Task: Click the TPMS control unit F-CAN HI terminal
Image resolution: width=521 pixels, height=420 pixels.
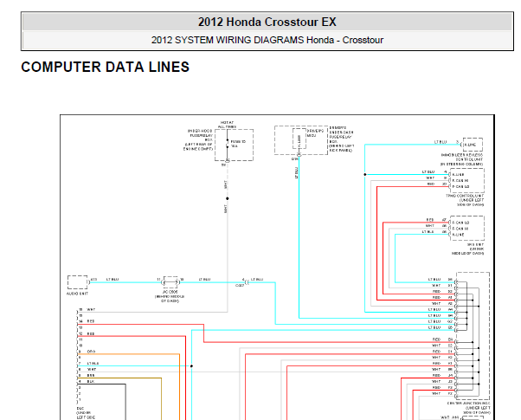Action: tap(460, 181)
